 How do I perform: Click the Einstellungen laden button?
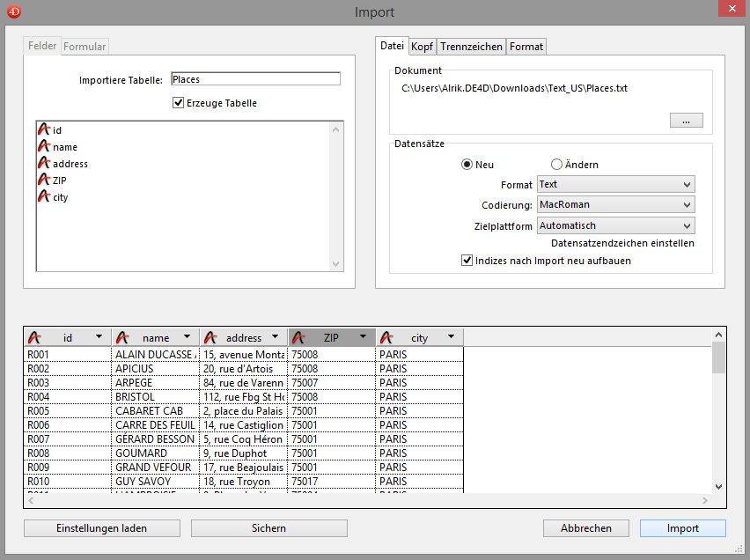(102, 528)
